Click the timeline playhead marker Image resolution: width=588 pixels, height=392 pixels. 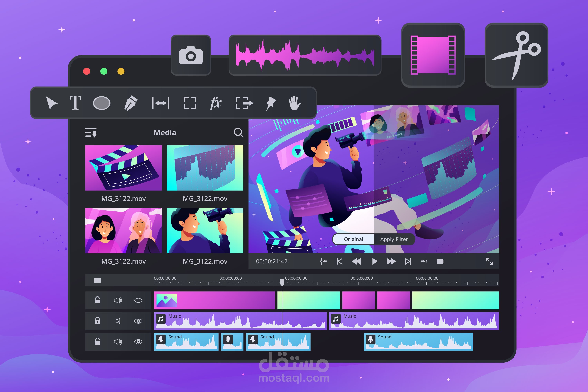(x=282, y=282)
